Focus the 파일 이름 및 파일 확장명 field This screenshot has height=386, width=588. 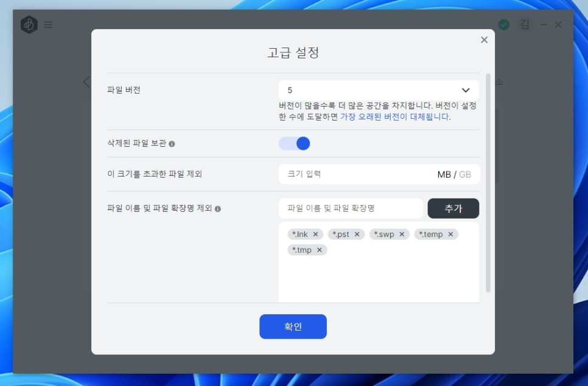(x=351, y=208)
